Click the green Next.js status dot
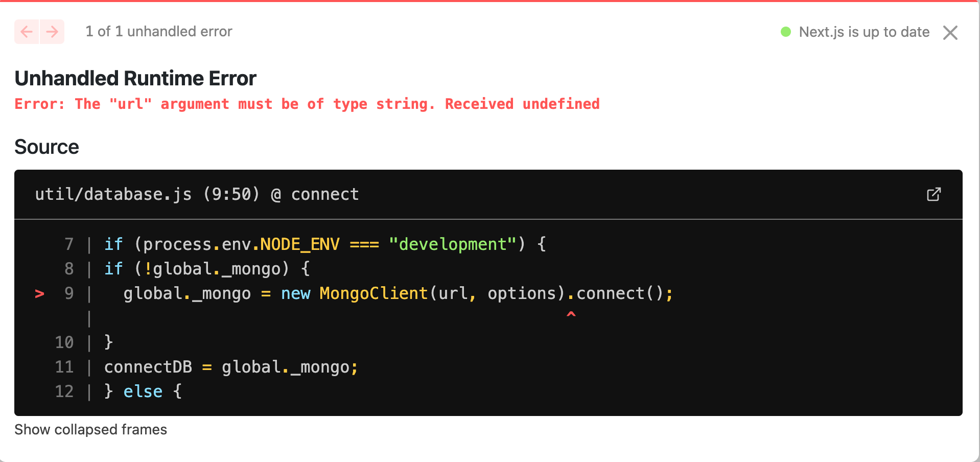The height and width of the screenshot is (462, 980). pyautogui.click(x=786, y=32)
